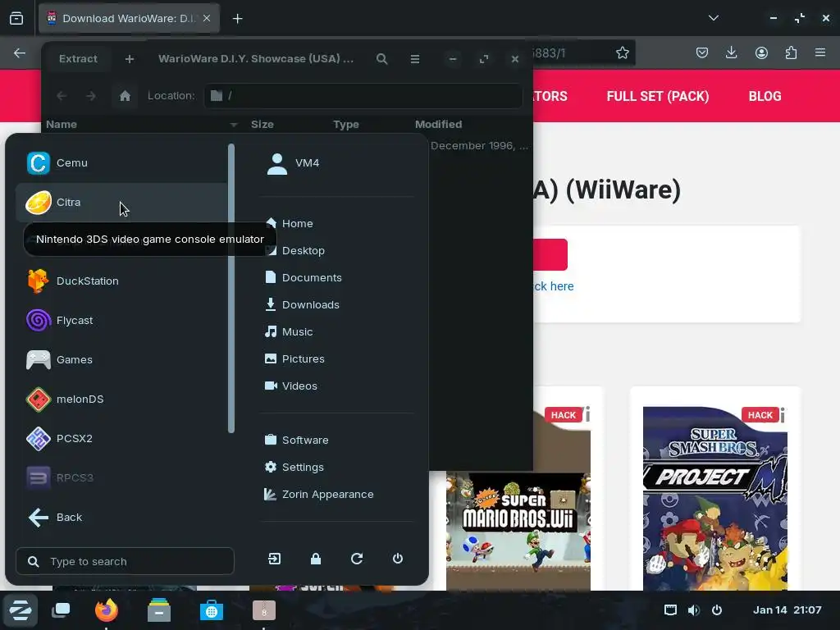Start PCSX2 from the app list
This screenshot has height=630, width=840.
click(121, 438)
